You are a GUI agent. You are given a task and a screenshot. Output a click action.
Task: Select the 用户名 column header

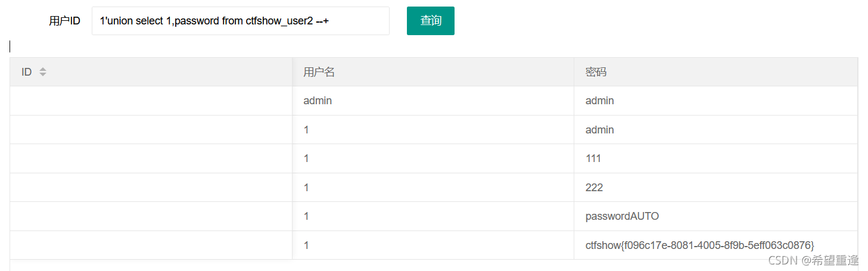[433, 72]
